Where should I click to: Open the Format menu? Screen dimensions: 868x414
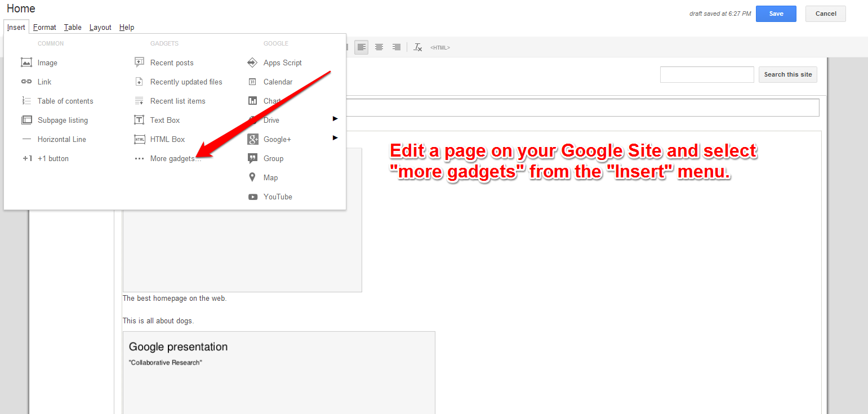[x=44, y=27]
